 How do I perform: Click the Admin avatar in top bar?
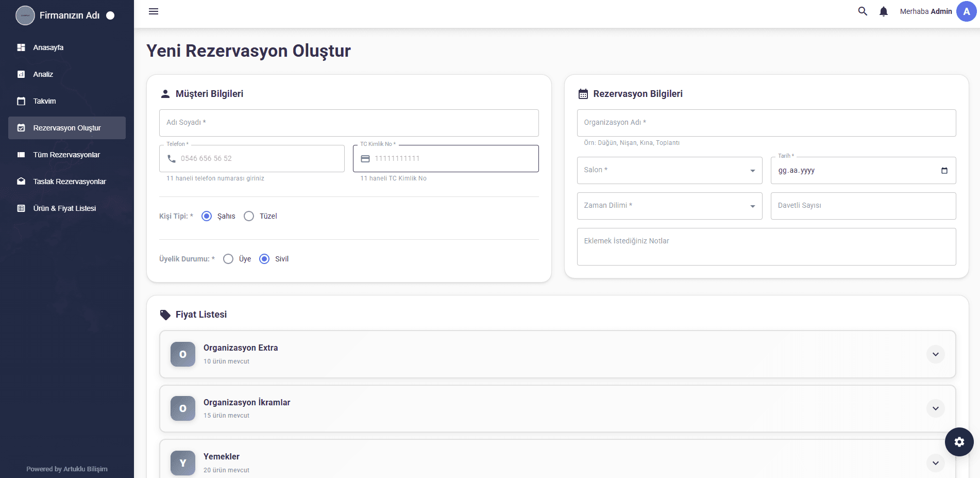(966, 11)
